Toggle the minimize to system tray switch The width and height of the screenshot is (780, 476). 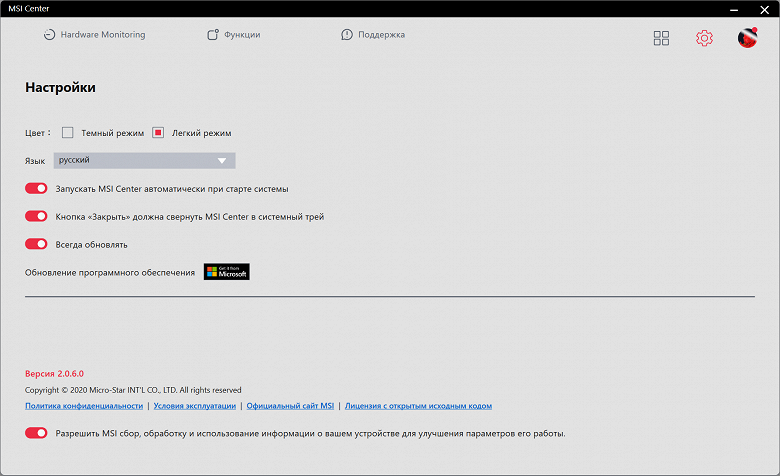tap(36, 216)
